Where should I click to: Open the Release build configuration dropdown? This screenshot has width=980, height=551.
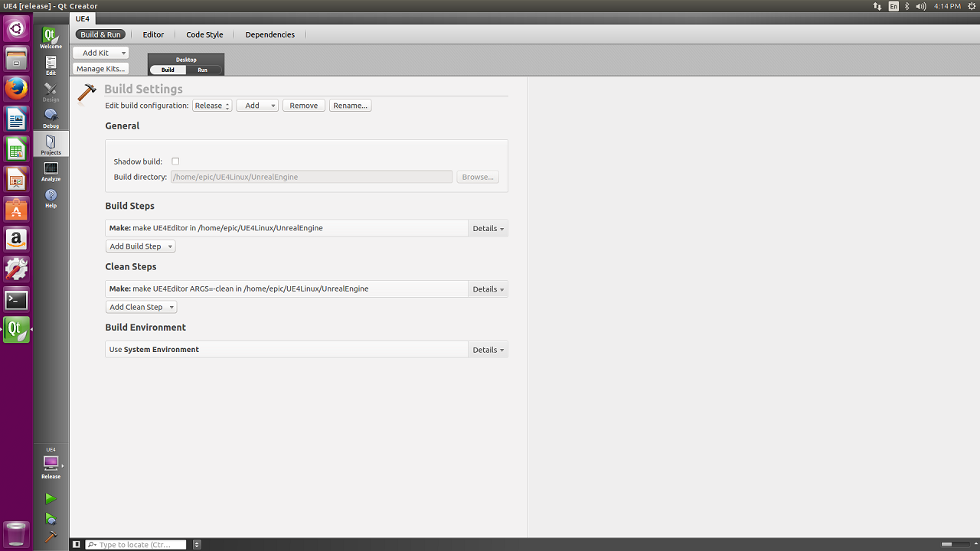coord(212,106)
